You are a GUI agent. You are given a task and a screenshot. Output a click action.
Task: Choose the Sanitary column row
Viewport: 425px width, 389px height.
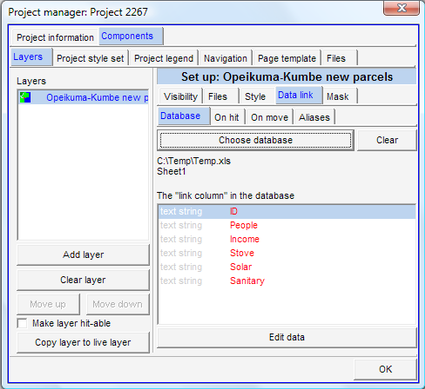click(x=287, y=281)
